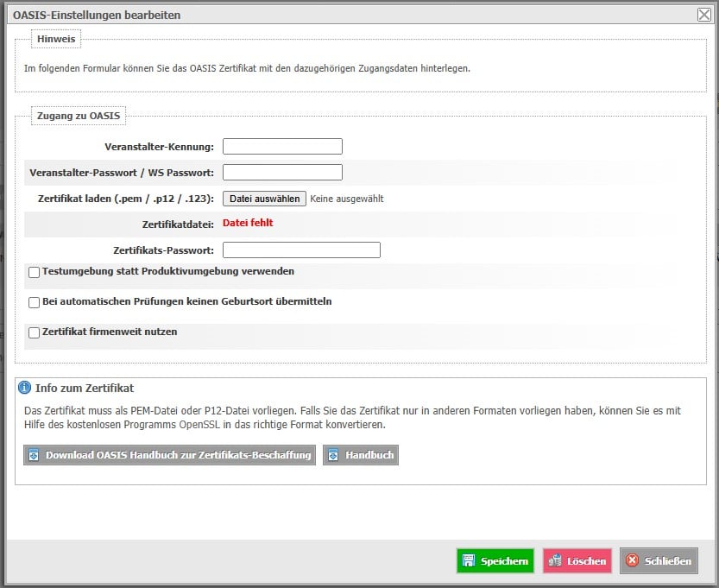The width and height of the screenshot is (719, 588).
Task: Click the Zertifikat laden (.pem / .p12 / .123): label
Action: [126, 199]
